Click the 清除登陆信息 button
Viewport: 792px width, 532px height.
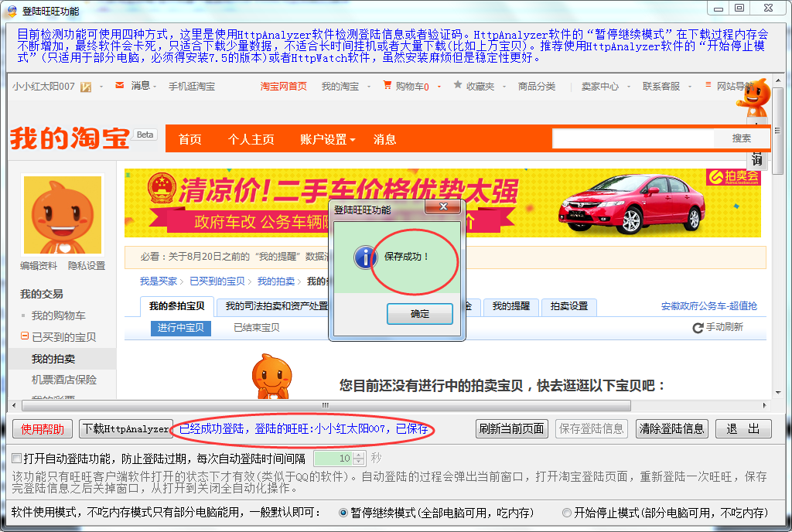pyautogui.click(x=671, y=428)
